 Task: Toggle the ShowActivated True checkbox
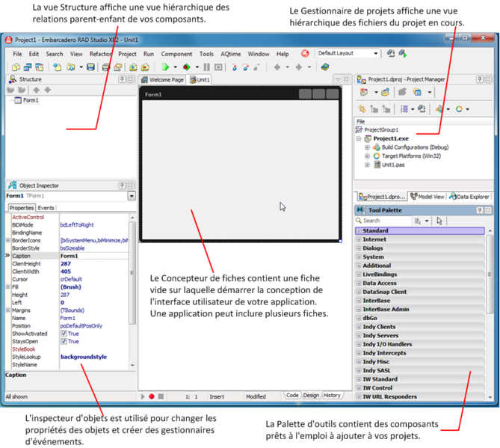coord(64,334)
